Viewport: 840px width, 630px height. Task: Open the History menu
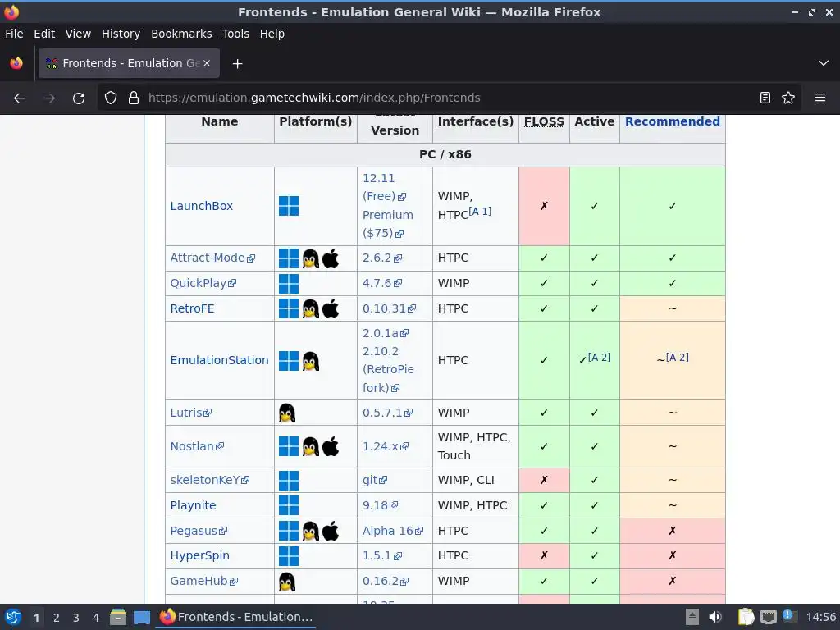coord(121,34)
